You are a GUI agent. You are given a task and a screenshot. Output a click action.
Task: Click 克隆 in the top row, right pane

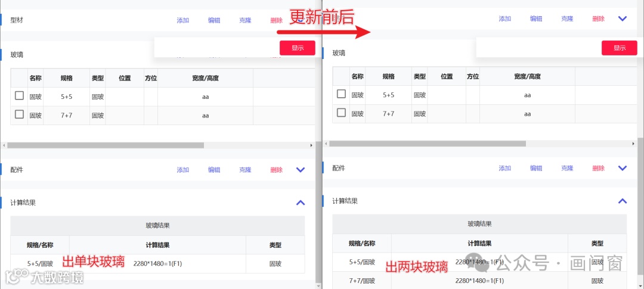tap(567, 19)
